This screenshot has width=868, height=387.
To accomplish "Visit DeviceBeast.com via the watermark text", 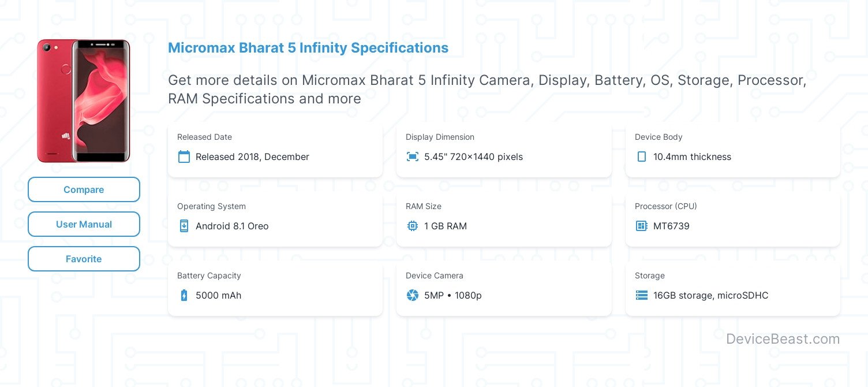I will [783, 339].
